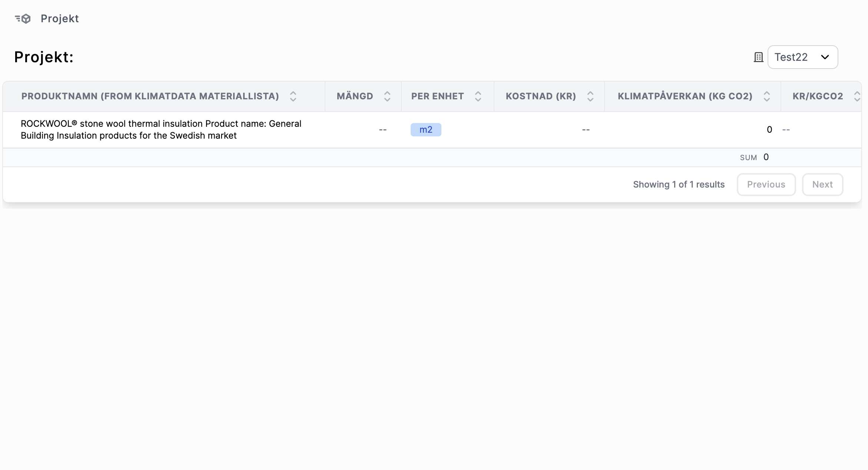
Task: Click the building icon beside Test22 dropdown
Action: point(758,57)
